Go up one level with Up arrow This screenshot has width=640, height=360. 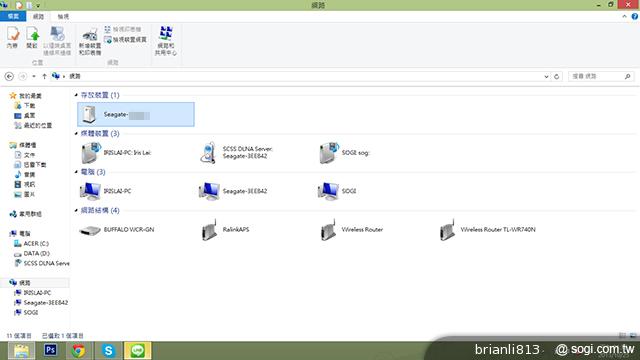point(44,76)
